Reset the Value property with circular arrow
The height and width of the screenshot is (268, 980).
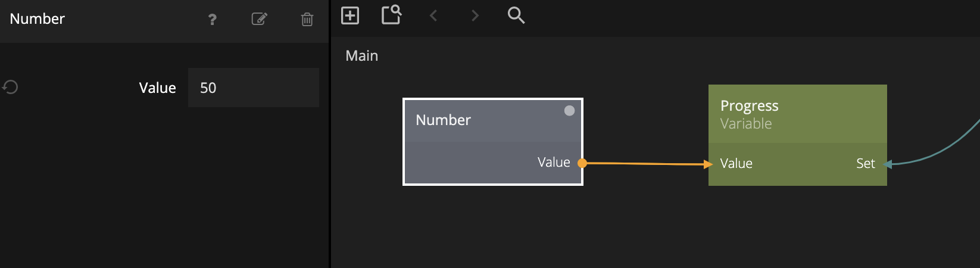click(10, 88)
